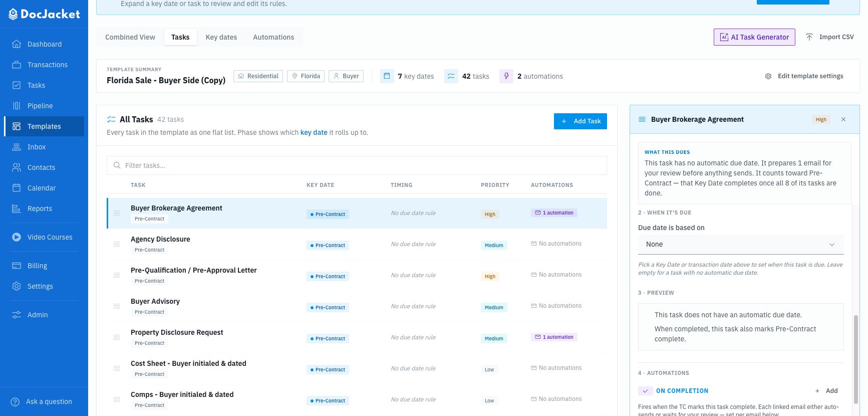The width and height of the screenshot is (868, 416).
Task: Open 1 automation badge for Property Disclosure Request
Action: pos(554,337)
